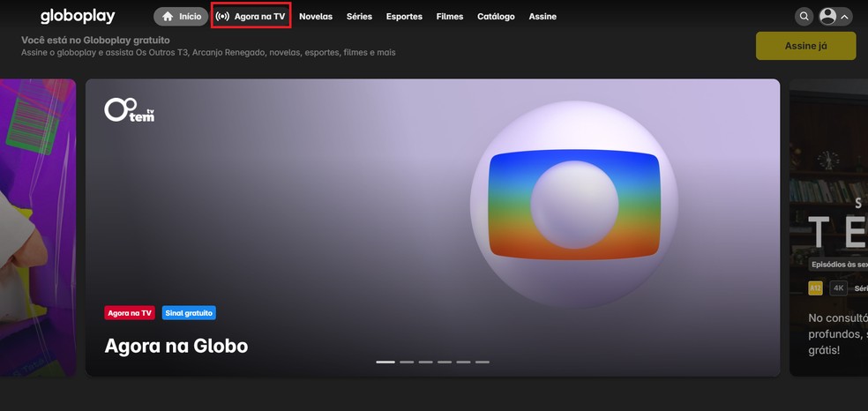Open the Agora na Globo title
Screen dimensions: 868x411
click(176, 347)
